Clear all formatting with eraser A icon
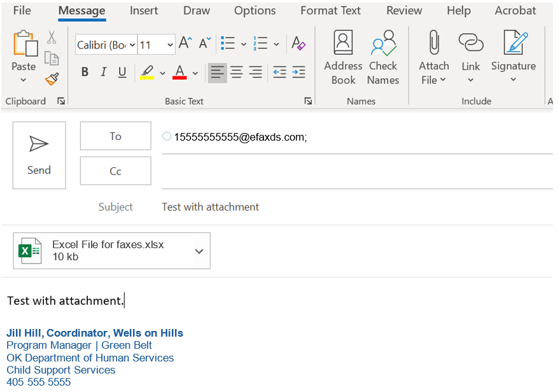558x392 pixels. coord(298,43)
